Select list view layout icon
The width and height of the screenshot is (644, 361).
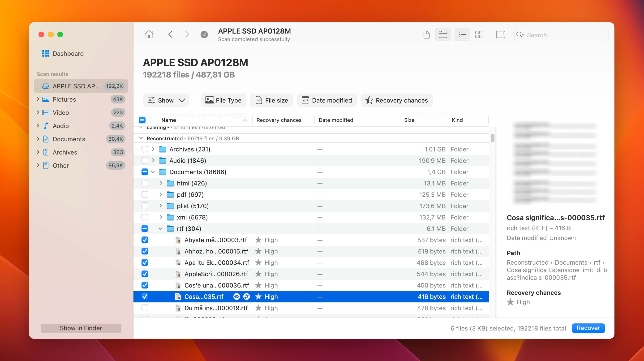(x=462, y=34)
